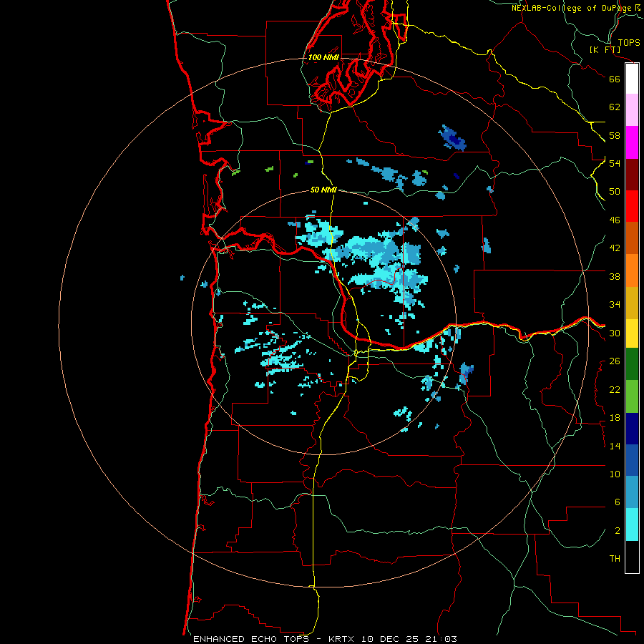Screen dimensions: 644x644
Task: Click the '14' legend value
Action: (615, 446)
